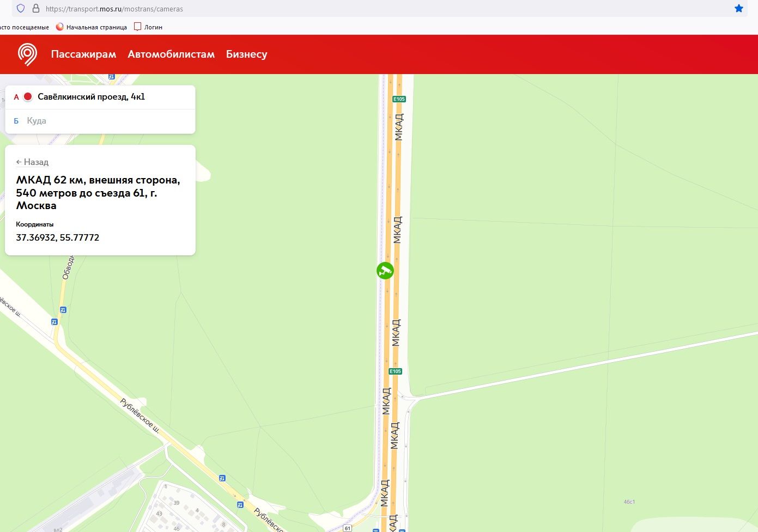Open the shield tracking protection icon
Screen dimensions: 758x532
pyautogui.click(x=21, y=9)
